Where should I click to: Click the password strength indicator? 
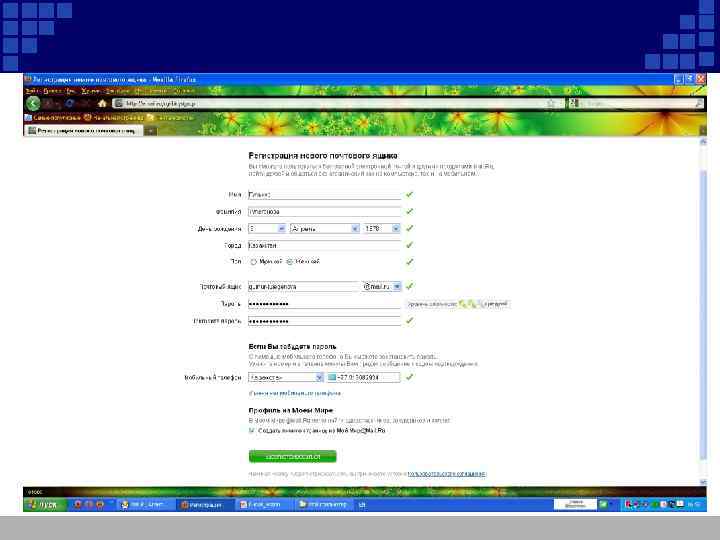click(x=458, y=304)
